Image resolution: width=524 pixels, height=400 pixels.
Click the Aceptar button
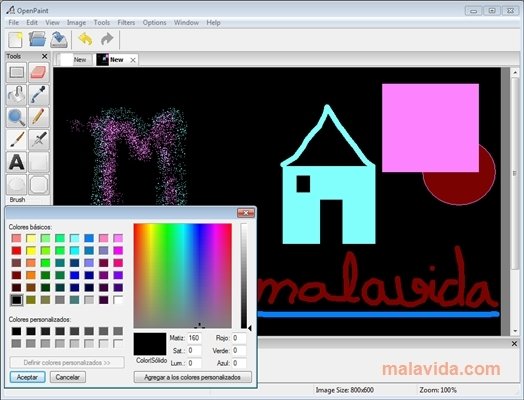(x=27, y=377)
